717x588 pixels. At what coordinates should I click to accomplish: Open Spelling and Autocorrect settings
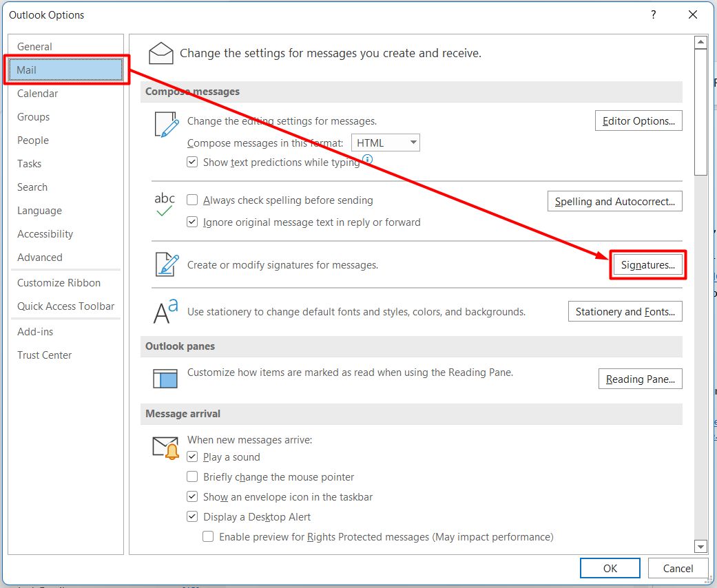coord(614,201)
